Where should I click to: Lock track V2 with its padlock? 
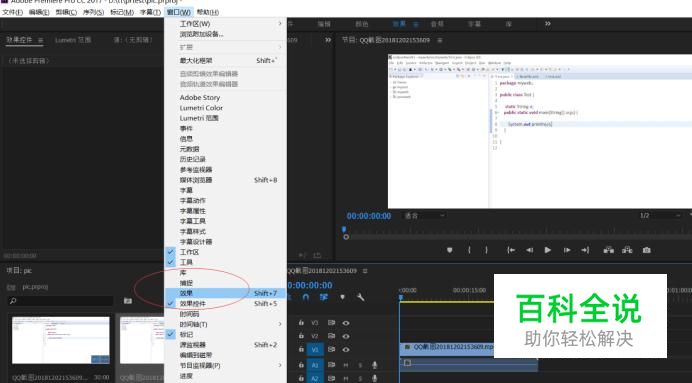[x=301, y=336]
